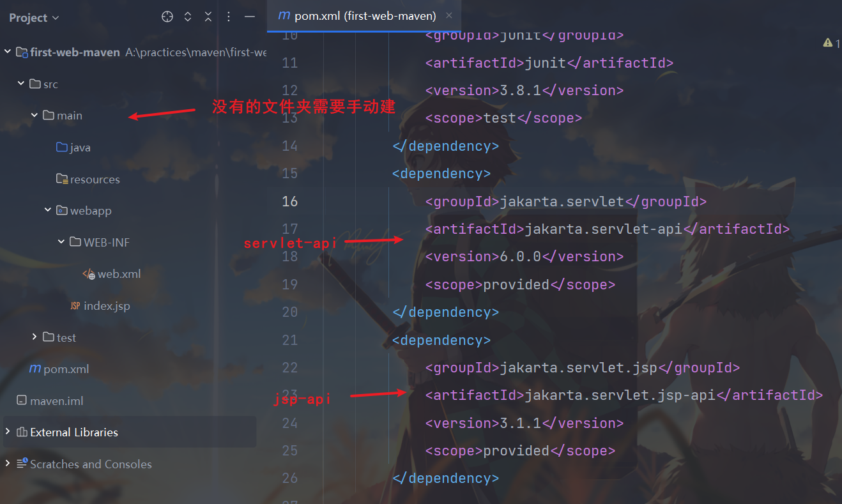This screenshot has width=842, height=504.
Task: Click the dependency opening tag on line 15
Action: 441,173
